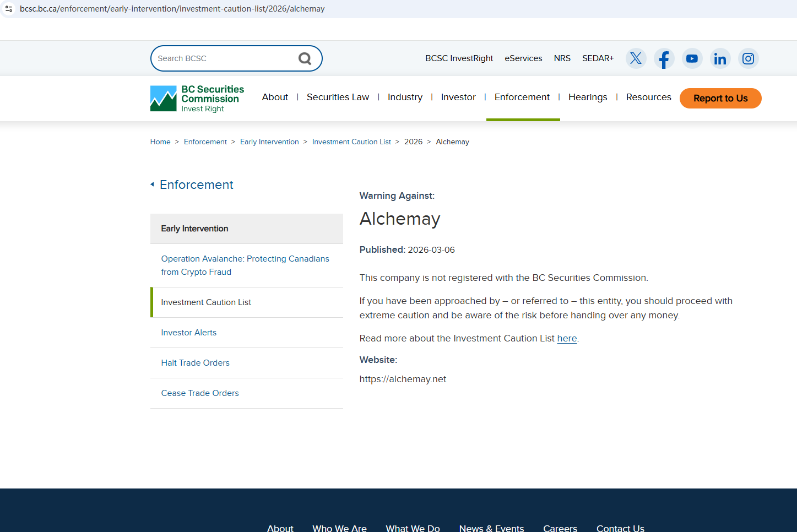Click 2026 in the breadcrumb
Image resolution: width=797 pixels, height=532 pixels.
click(x=413, y=142)
